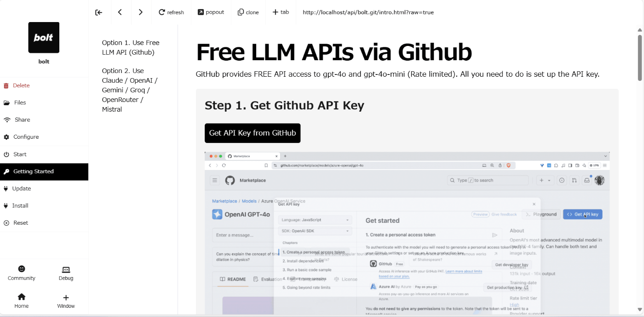Go forward with the right chevron
Image resolution: width=644 pixels, height=317 pixels.
tap(141, 12)
